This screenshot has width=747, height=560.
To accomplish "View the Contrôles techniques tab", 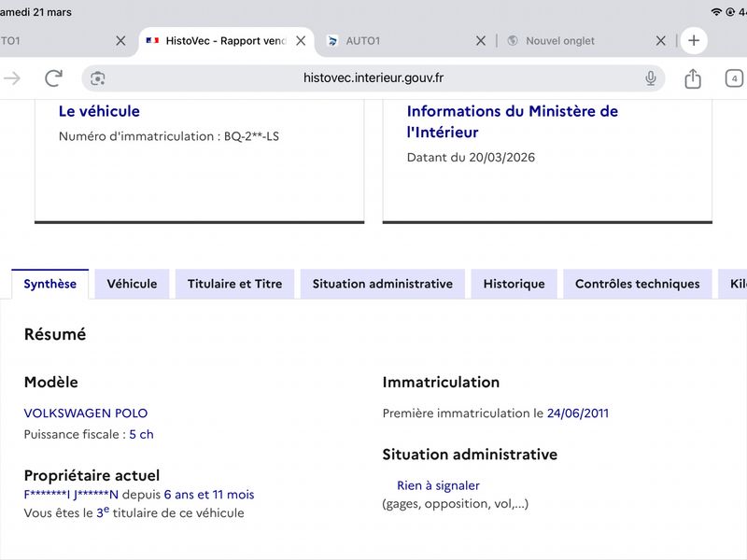I will click(637, 284).
